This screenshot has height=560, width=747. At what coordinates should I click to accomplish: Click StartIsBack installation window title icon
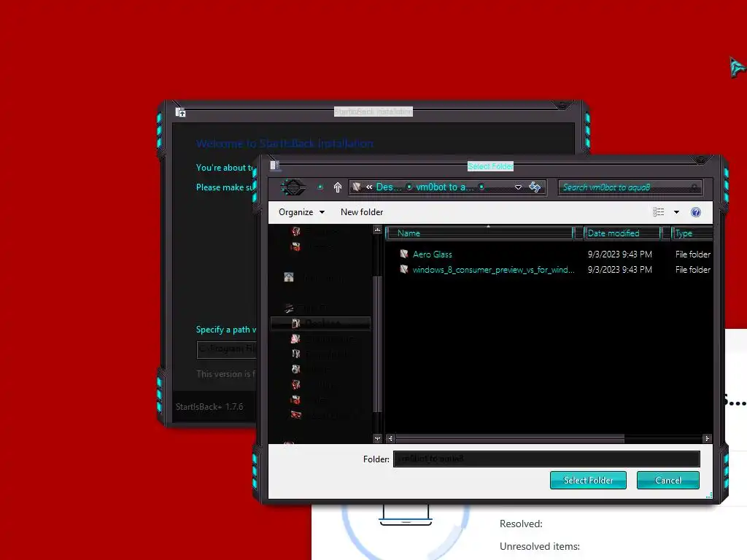181,112
